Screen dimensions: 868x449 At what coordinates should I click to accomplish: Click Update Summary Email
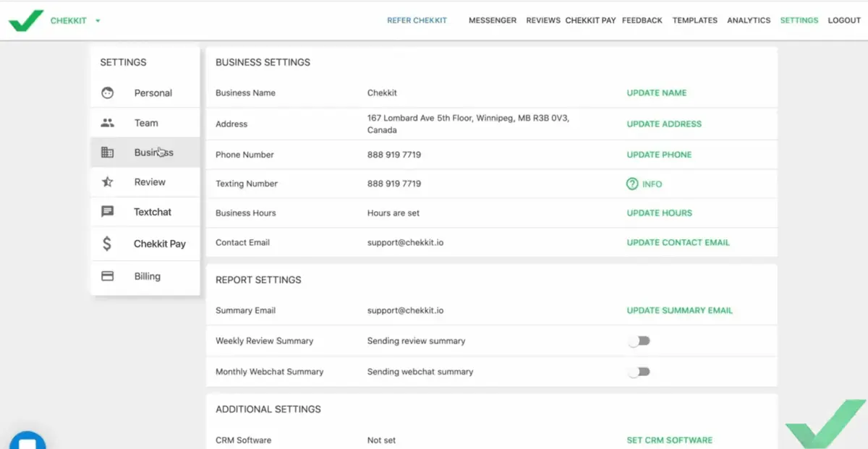pos(679,311)
